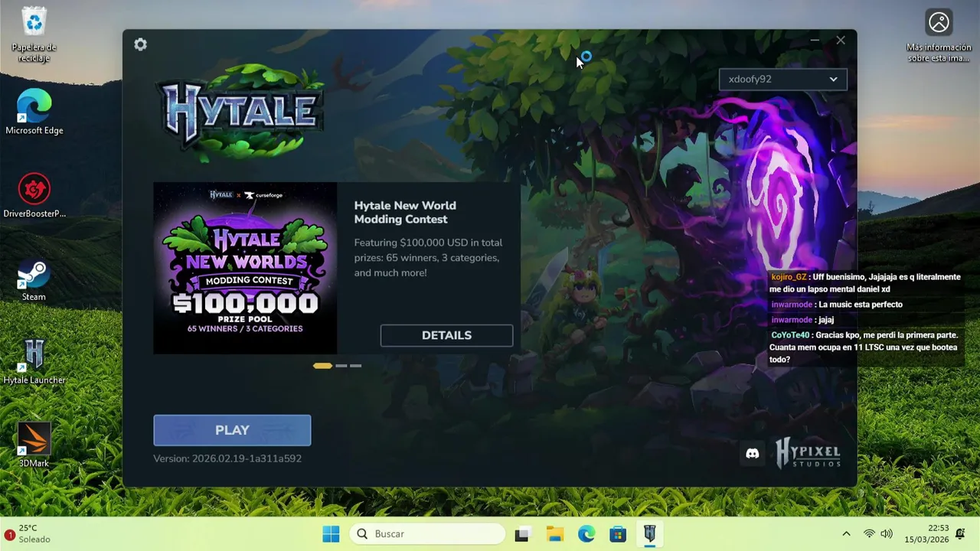Open the clock showing 22:53 15/03/2026
This screenshot has width=980, height=551.
pos(926,534)
